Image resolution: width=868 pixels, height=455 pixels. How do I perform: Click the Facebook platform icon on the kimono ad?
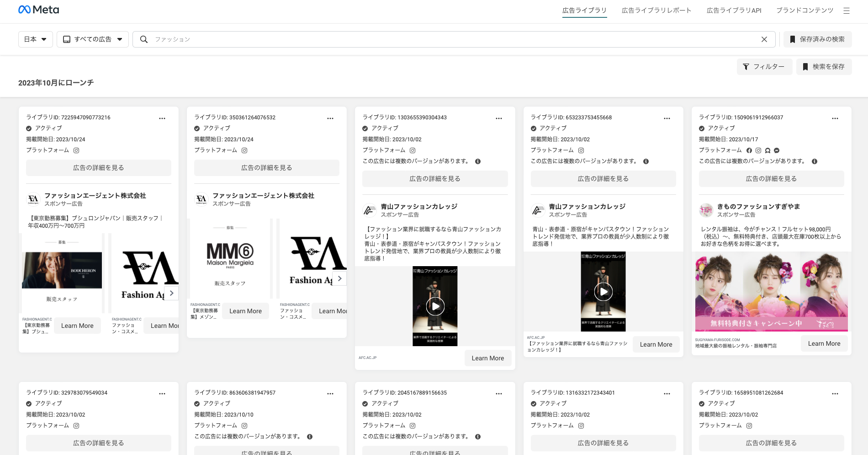pyautogui.click(x=749, y=150)
